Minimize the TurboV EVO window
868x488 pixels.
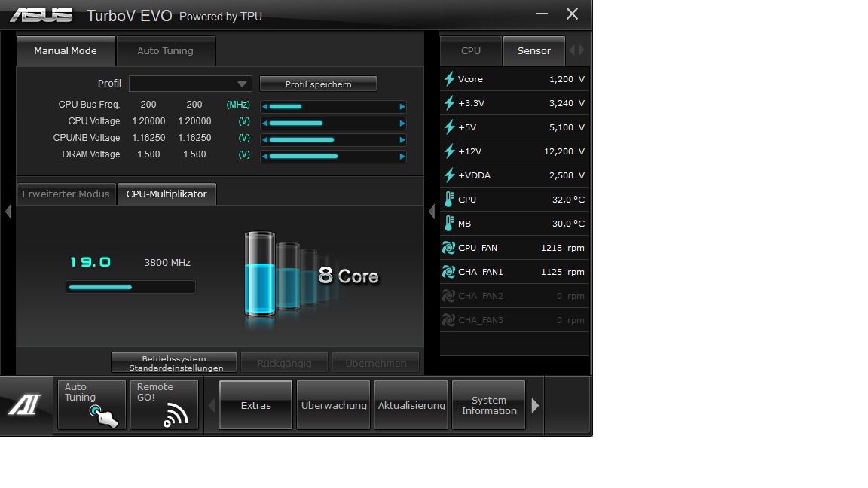pos(542,14)
